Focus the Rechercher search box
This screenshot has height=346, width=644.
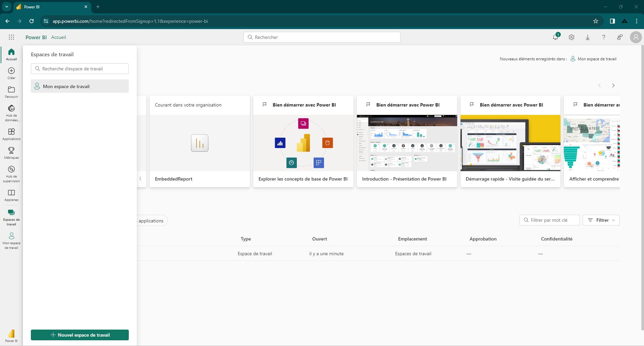point(322,37)
